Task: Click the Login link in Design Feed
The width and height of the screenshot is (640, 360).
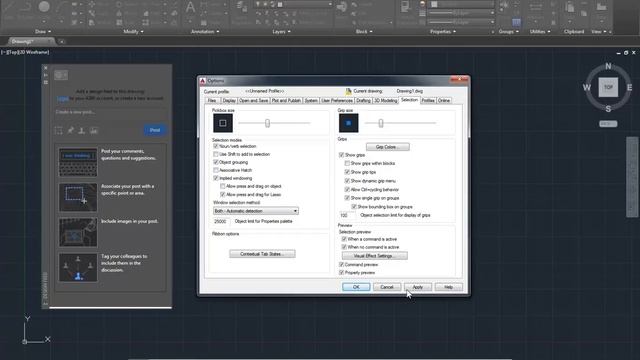Action: [62, 98]
